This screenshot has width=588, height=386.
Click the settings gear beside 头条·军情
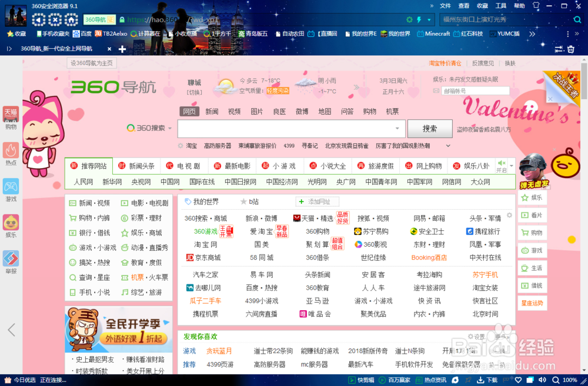coord(509,215)
